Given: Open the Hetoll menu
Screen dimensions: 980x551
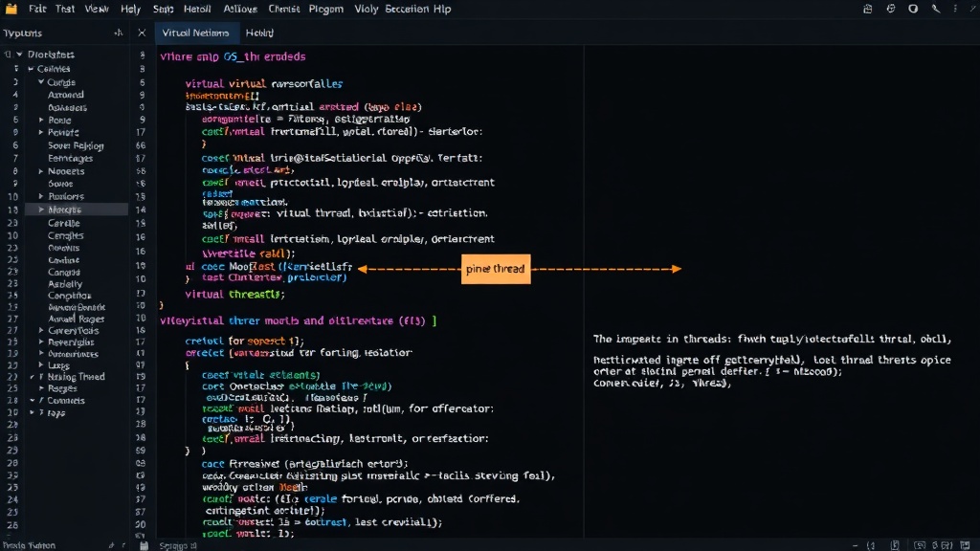Looking at the screenshot, I should (x=197, y=9).
